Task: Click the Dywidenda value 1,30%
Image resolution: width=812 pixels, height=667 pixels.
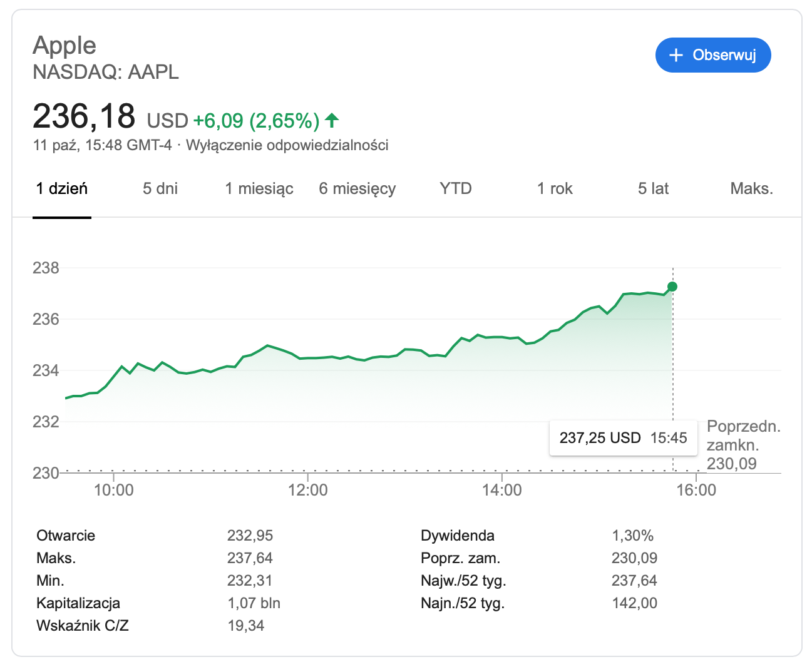Action: point(632,536)
